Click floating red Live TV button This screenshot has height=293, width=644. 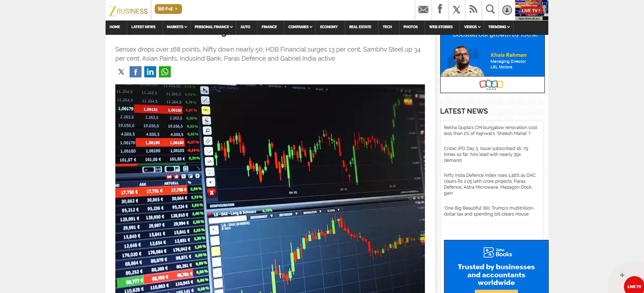(634, 286)
